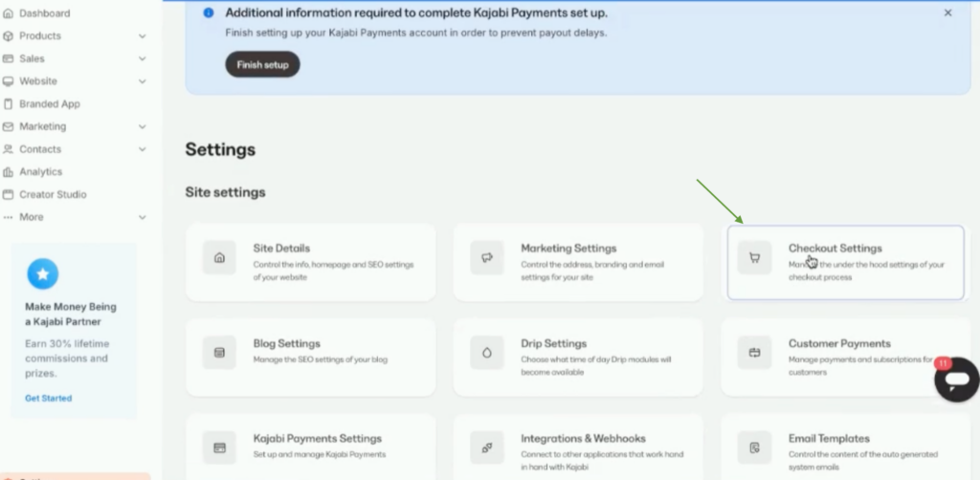Dismiss the Kajabi Payments banner
The height and width of the screenshot is (480, 980).
point(947,12)
